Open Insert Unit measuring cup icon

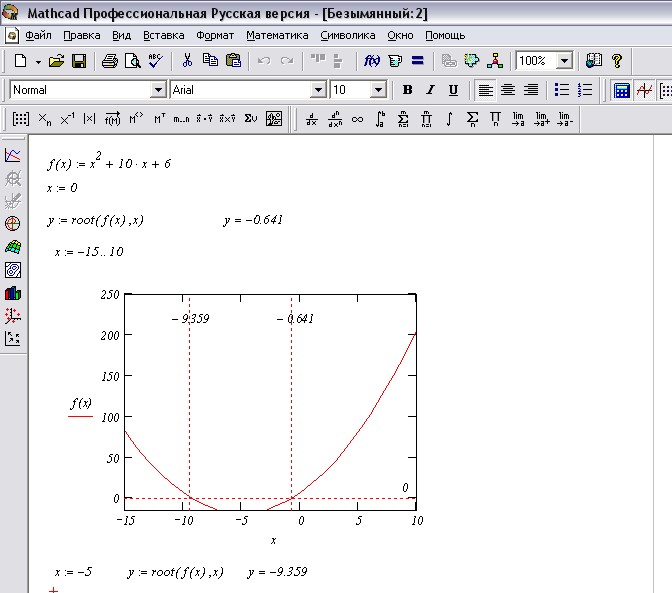click(x=395, y=61)
